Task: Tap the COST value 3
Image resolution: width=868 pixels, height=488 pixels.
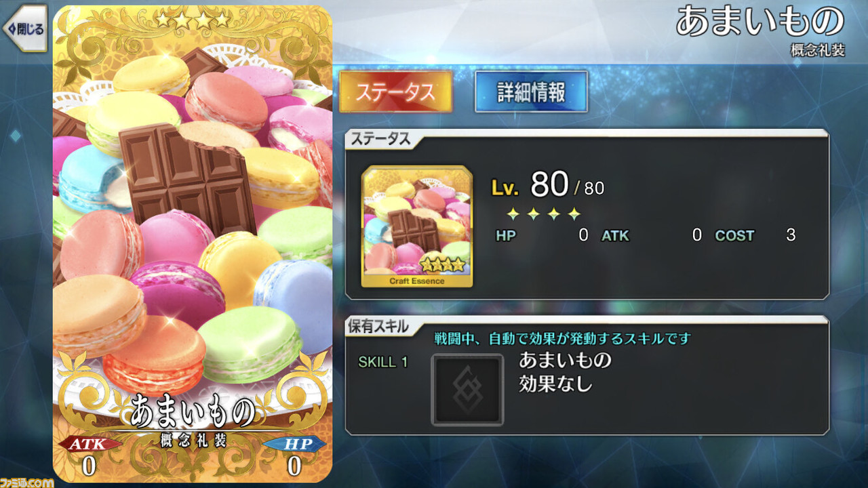Action: [x=791, y=235]
